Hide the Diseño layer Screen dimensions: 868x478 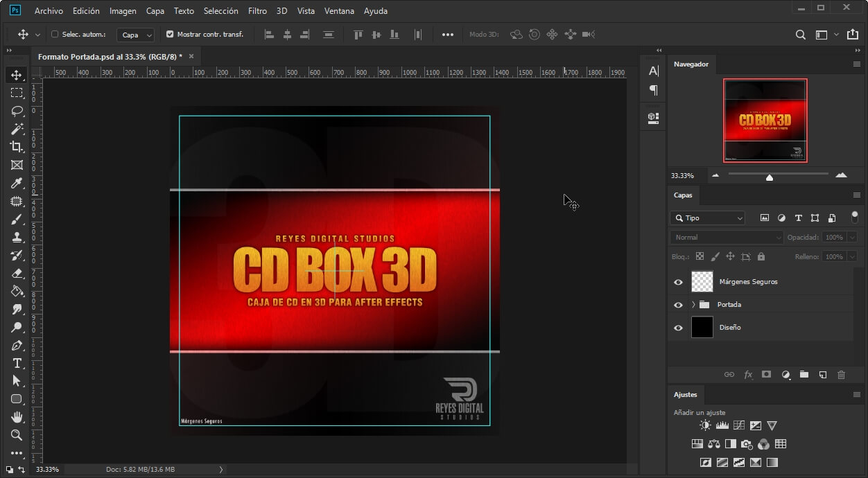pos(678,328)
